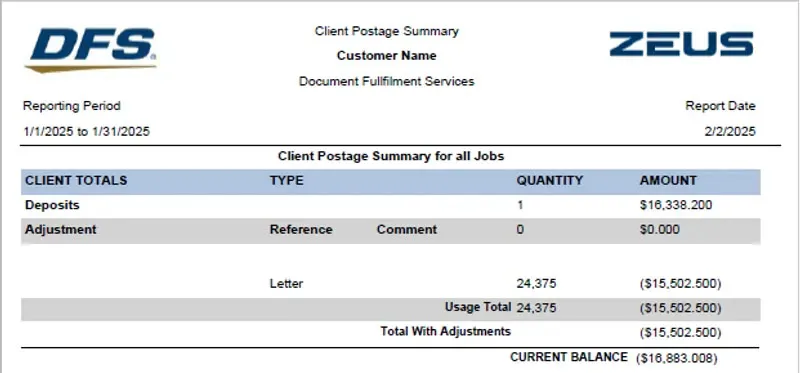Select the Customer Name heading

(x=387, y=56)
